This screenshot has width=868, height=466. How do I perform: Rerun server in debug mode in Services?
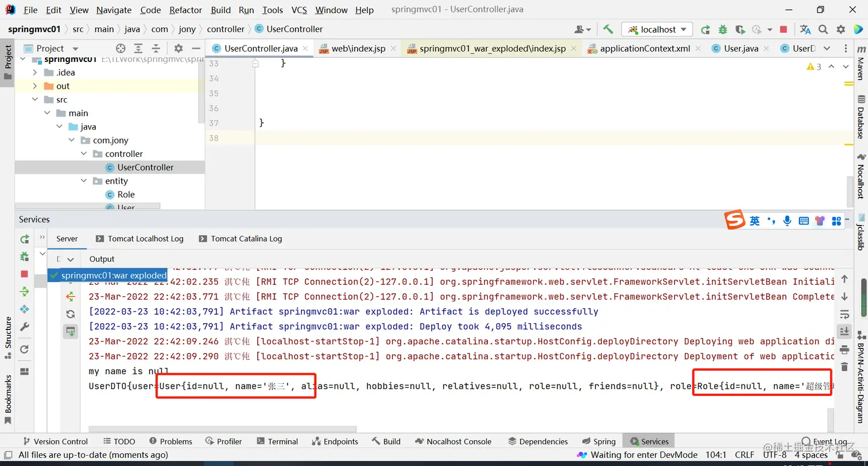tap(24, 257)
